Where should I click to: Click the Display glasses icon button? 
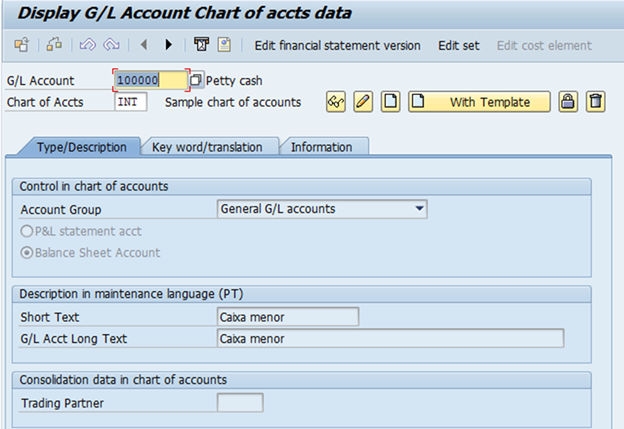336,102
